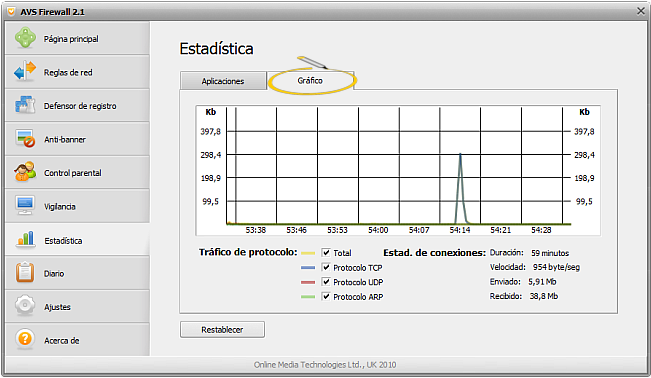Switch to the Aplicaciones tab

[x=223, y=81]
